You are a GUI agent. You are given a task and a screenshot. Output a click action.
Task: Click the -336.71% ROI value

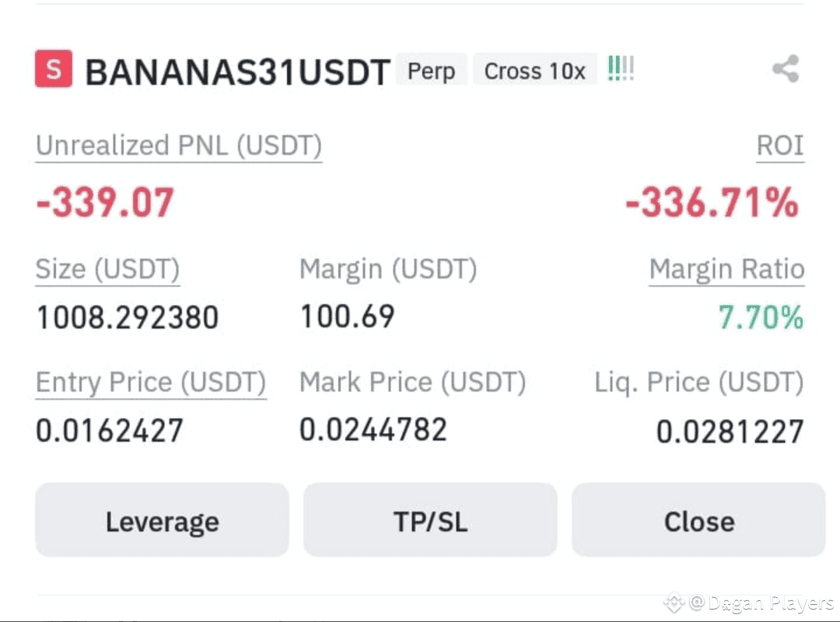tap(712, 202)
